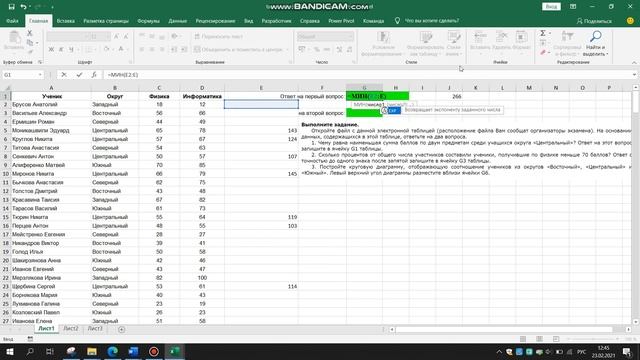The height and width of the screenshot is (360, 640).
Task: Select column D header
Action: [202, 88]
